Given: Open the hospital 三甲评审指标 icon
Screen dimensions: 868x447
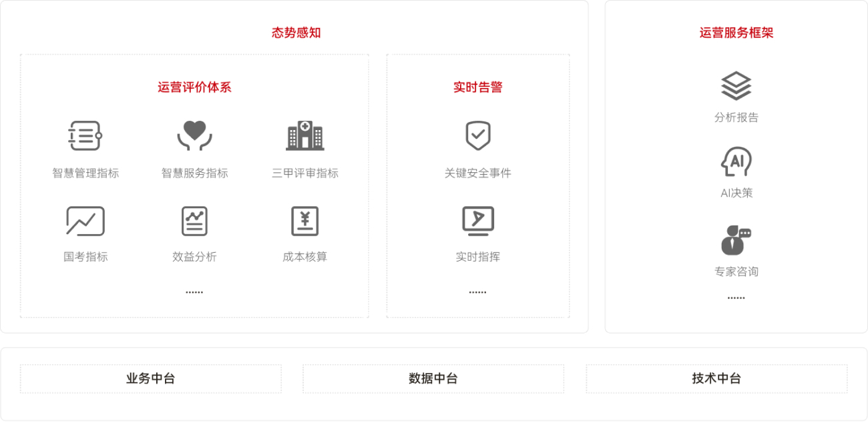Looking at the screenshot, I should pos(304,136).
